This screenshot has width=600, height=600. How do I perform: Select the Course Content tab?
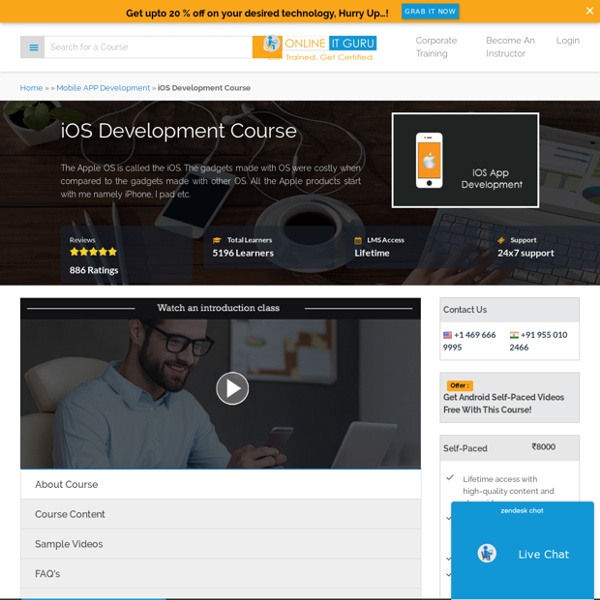click(x=220, y=514)
